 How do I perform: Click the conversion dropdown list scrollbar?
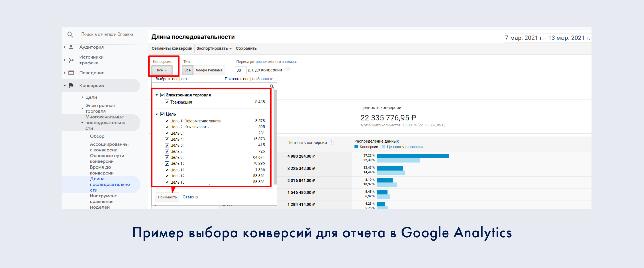click(x=275, y=137)
